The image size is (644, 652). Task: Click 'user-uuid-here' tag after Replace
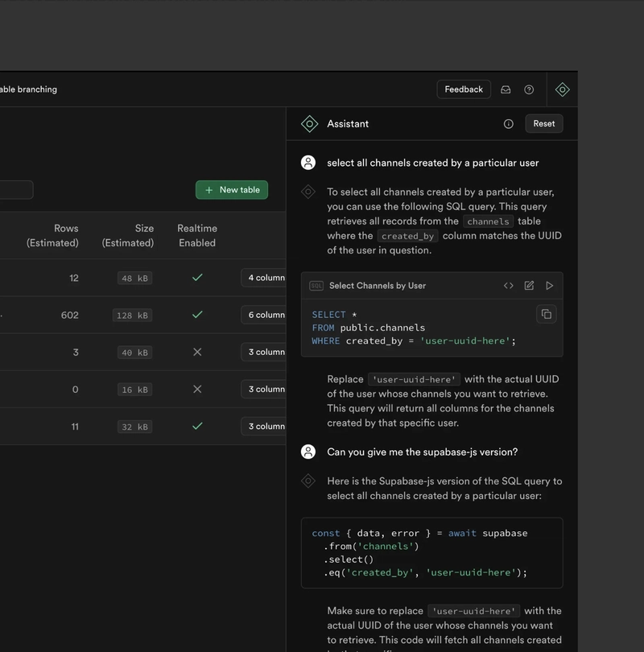tap(414, 379)
